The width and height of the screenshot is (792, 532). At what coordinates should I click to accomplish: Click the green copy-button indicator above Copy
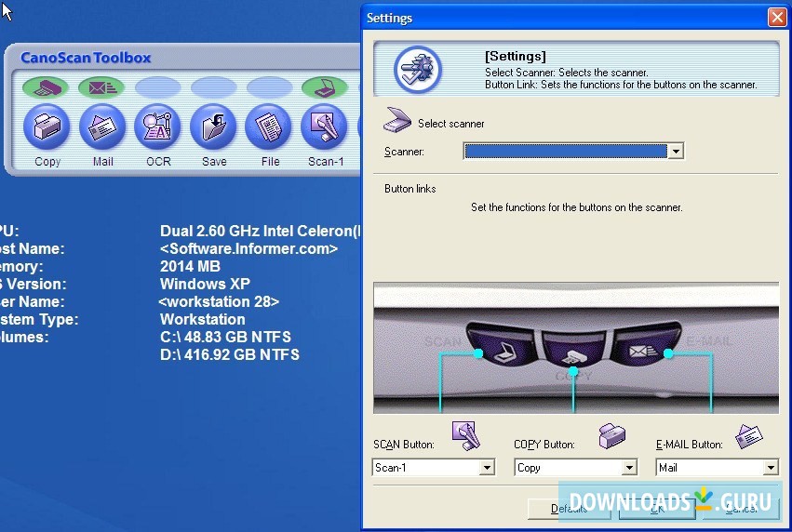(46, 87)
